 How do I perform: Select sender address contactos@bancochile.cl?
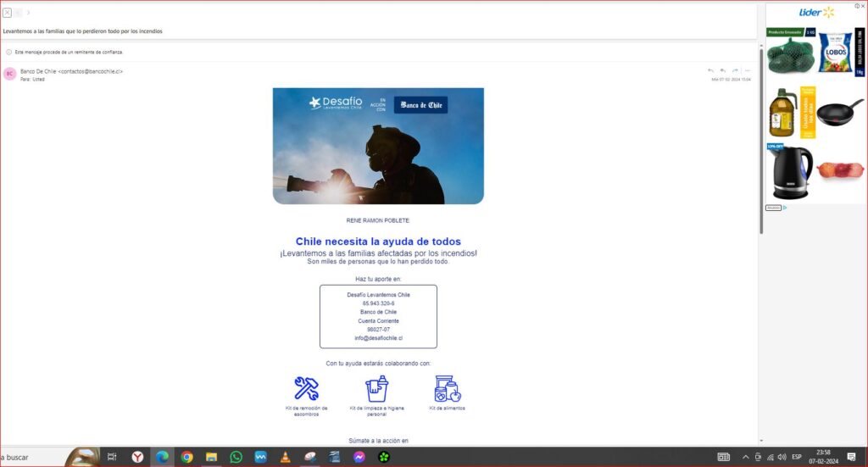coord(90,71)
